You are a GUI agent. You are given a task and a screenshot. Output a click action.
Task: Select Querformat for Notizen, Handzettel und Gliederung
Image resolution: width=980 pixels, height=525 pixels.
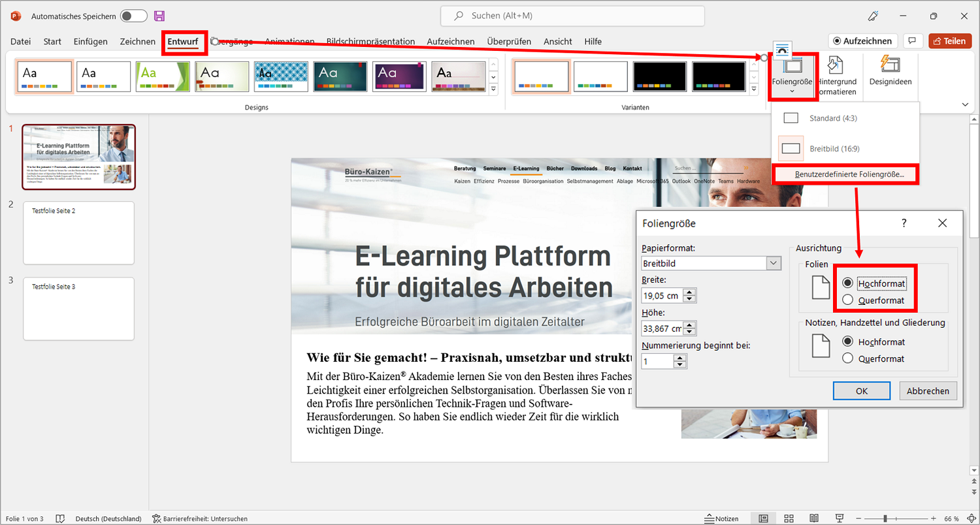pos(847,358)
